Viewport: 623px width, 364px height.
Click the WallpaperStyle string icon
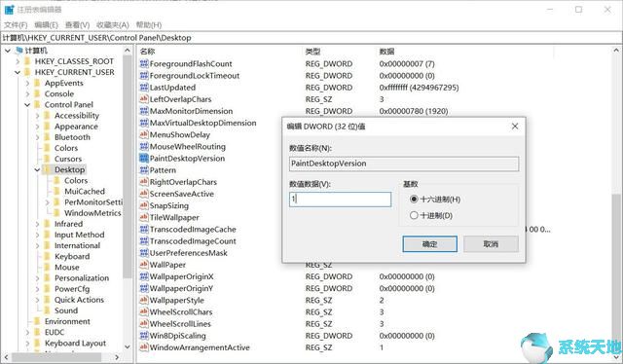click(144, 300)
